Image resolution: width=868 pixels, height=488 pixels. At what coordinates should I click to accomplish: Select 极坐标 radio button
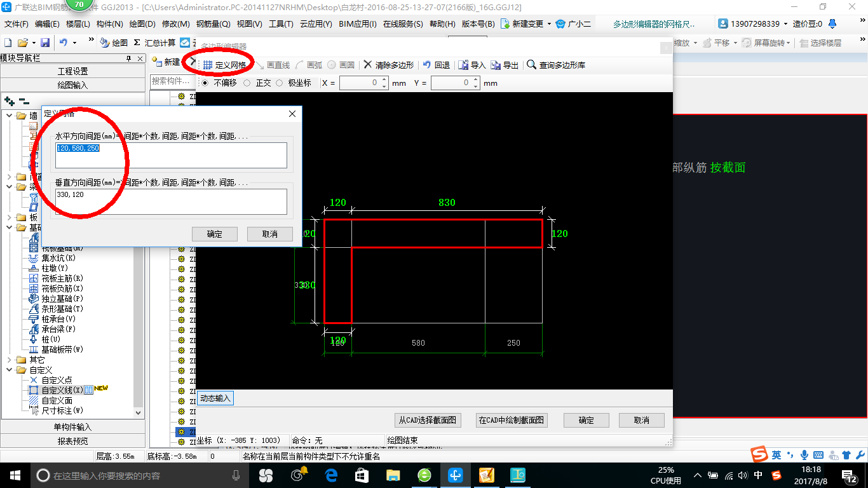[x=279, y=83]
